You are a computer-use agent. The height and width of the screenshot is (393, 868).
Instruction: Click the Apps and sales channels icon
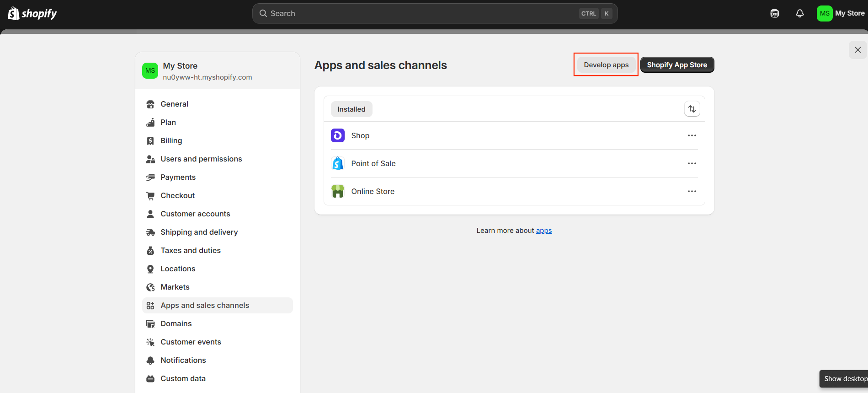point(150,306)
